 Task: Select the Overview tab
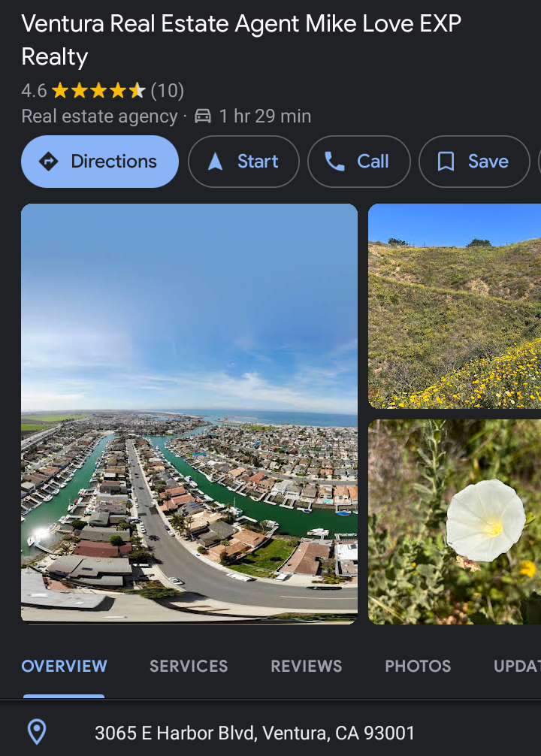[64, 666]
